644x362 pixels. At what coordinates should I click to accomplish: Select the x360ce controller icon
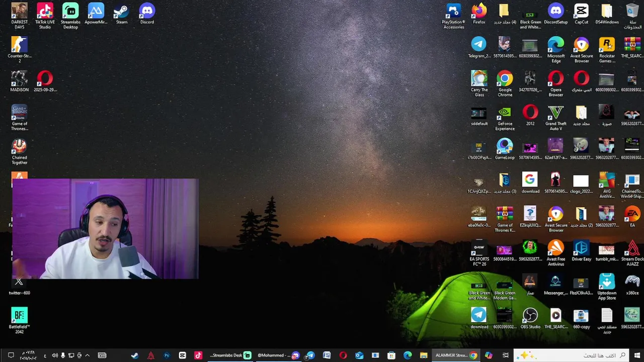coord(632,284)
